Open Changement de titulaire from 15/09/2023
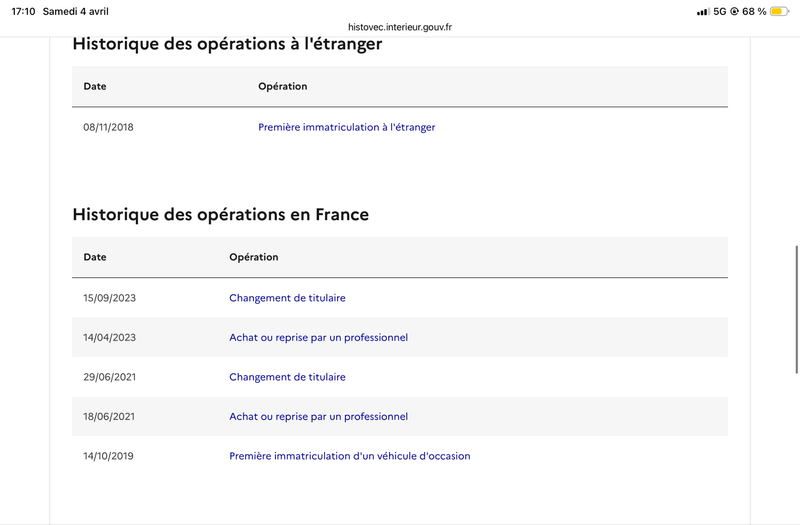 (287, 298)
